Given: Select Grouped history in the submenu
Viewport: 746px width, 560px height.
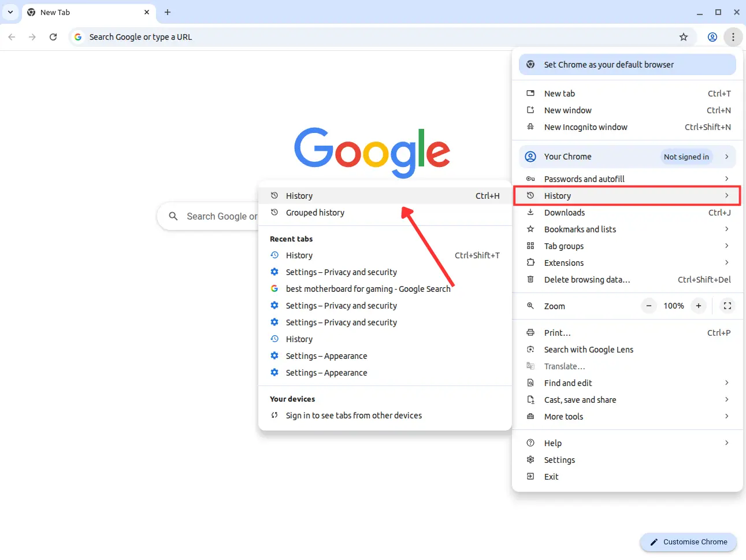Looking at the screenshot, I should (x=315, y=213).
